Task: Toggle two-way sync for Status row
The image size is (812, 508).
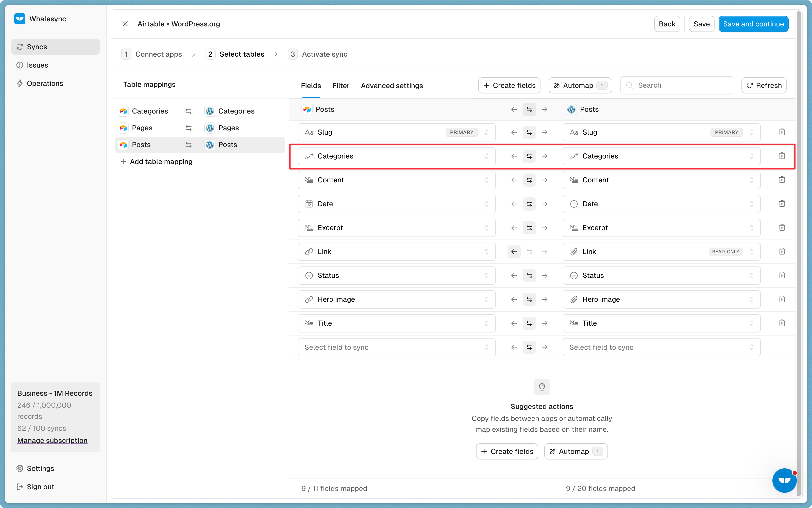Action: pyautogui.click(x=529, y=276)
